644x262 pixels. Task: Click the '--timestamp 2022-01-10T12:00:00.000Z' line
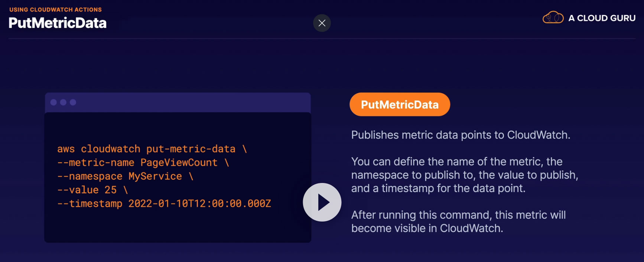pyautogui.click(x=164, y=204)
